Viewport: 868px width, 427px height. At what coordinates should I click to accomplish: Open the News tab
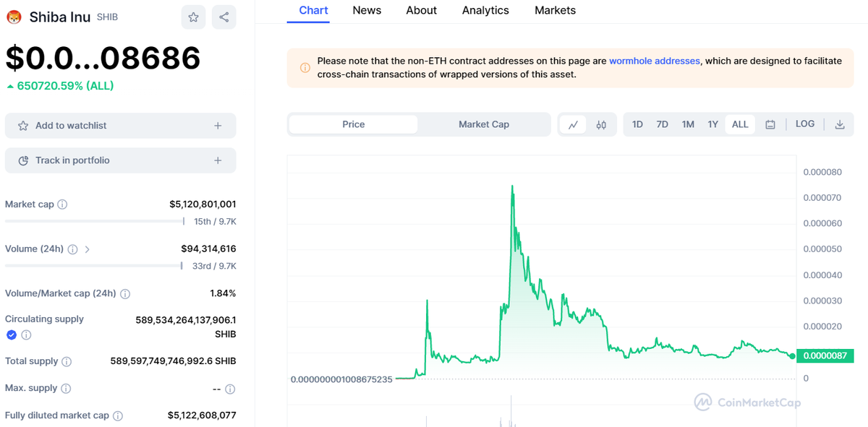coord(367,10)
